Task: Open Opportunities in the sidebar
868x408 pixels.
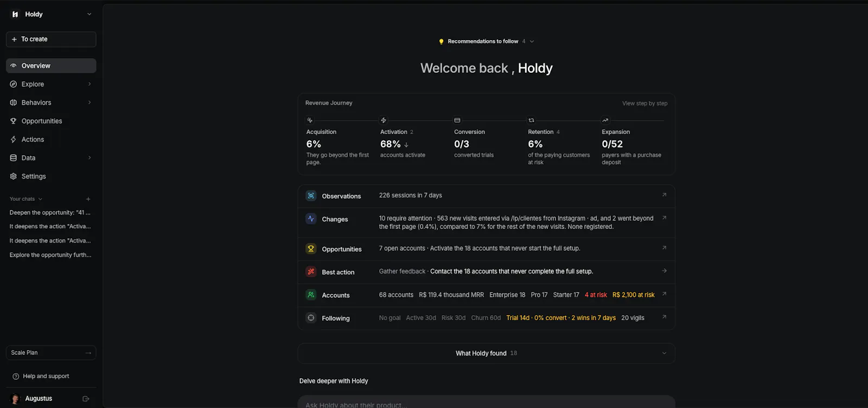Action: tap(51, 121)
